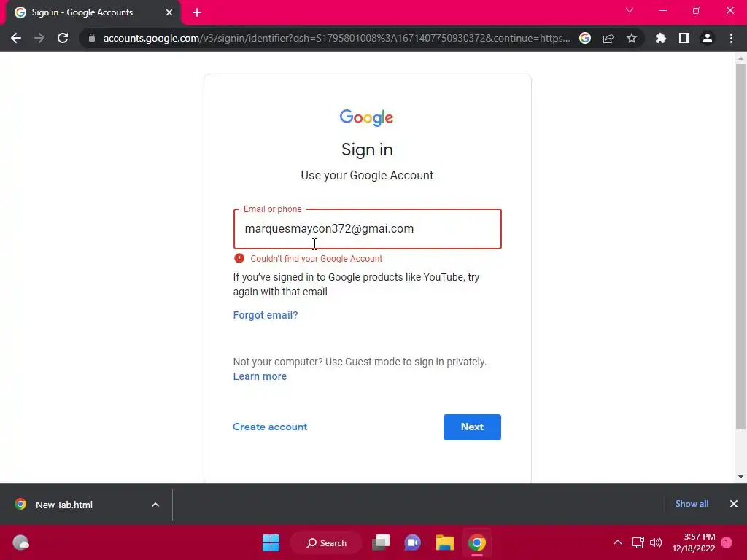Screen dimensions: 747x560
Task: Open the weather widget icon
Action: pyautogui.click(x=20, y=542)
